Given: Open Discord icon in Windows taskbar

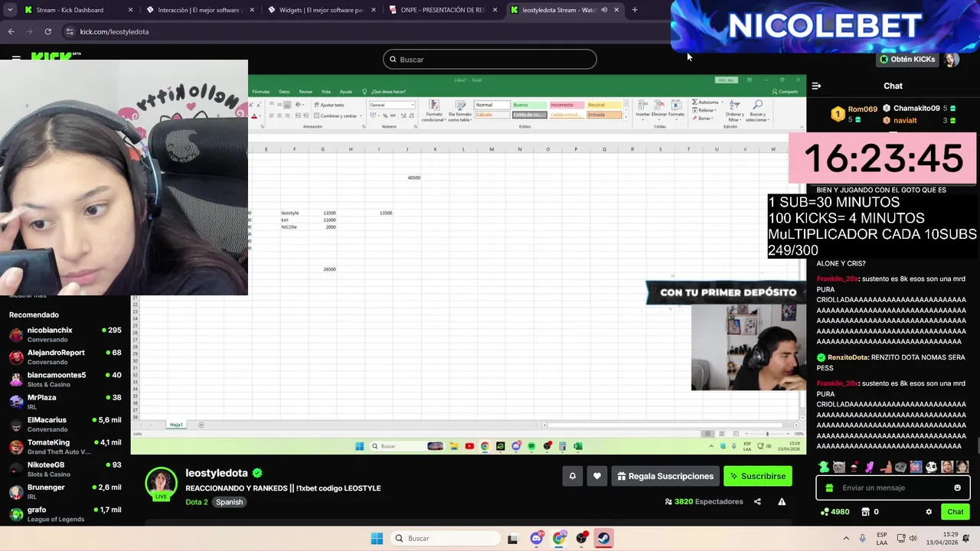Looking at the screenshot, I should tap(536, 538).
